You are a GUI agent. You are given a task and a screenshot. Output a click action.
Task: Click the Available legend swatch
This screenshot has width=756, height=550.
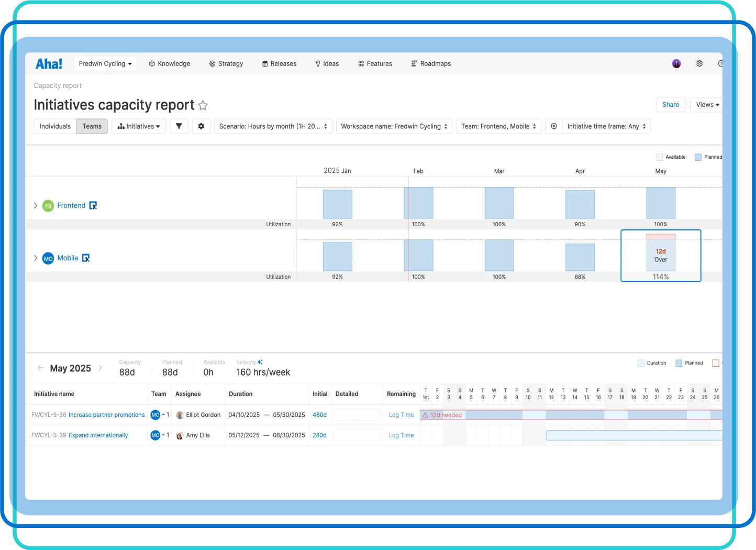[x=660, y=157]
